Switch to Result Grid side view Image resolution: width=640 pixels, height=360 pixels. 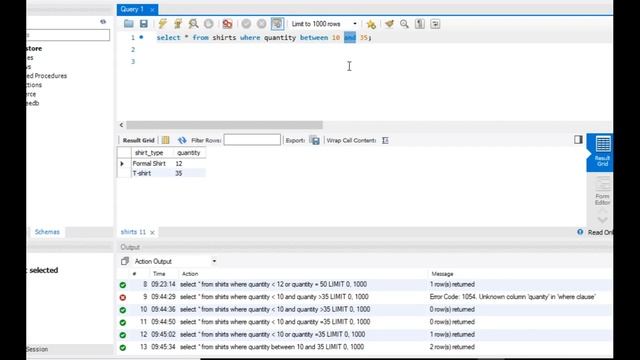[602, 152]
